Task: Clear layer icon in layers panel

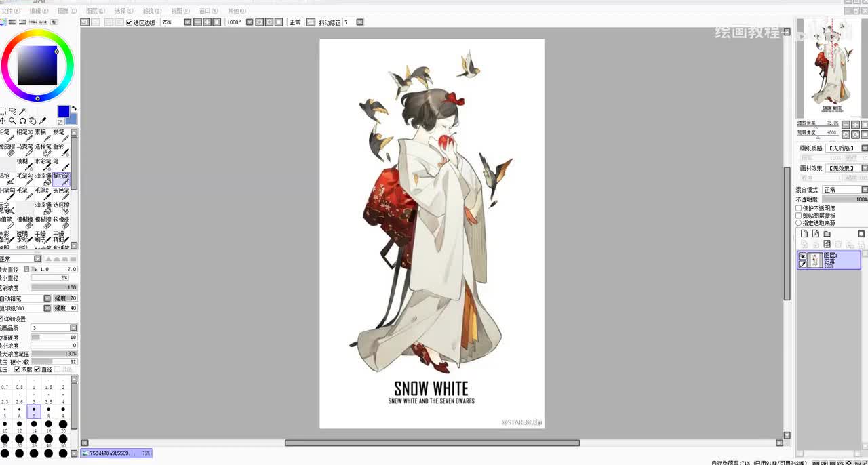Action: 827,244
